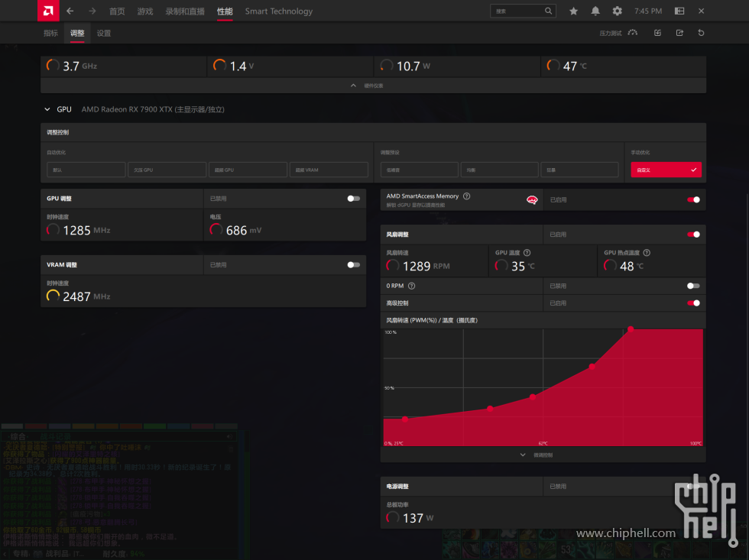Screen dimensions: 749x560
Task: Click the import tuning profile icon
Action: (658, 33)
